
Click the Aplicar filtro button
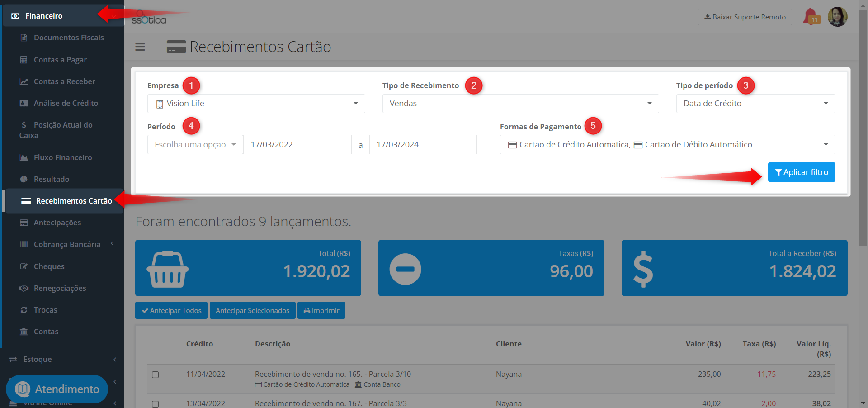tap(802, 172)
